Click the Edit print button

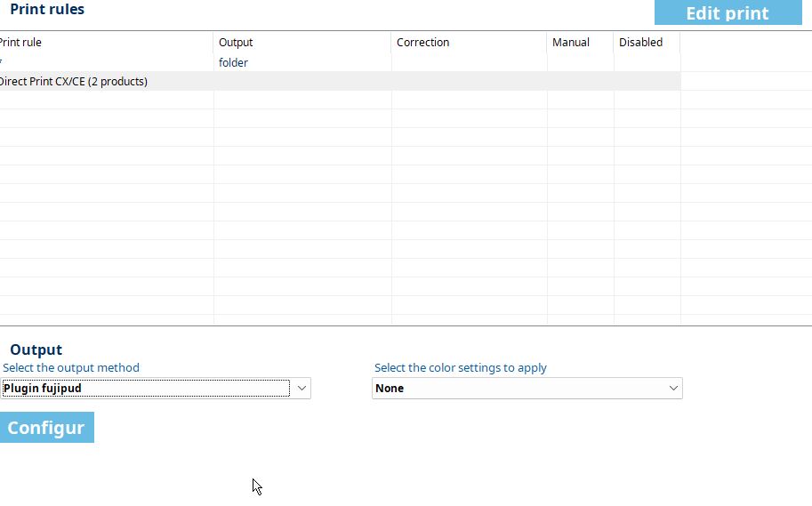[x=727, y=13]
